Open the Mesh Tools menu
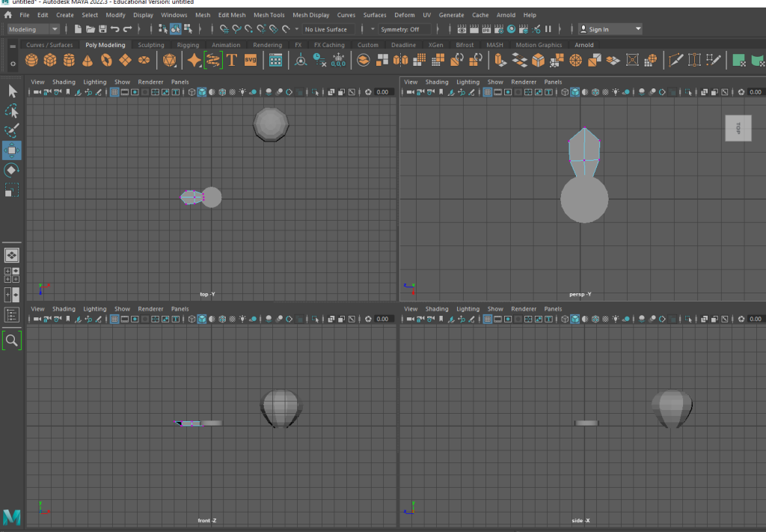This screenshot has height=532, width=766. (x=269, y=15)
